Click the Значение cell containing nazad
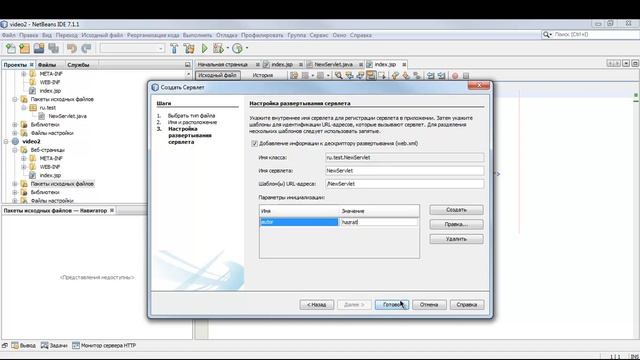The height and width of the screenshot is (360, 640). point(379,222)
